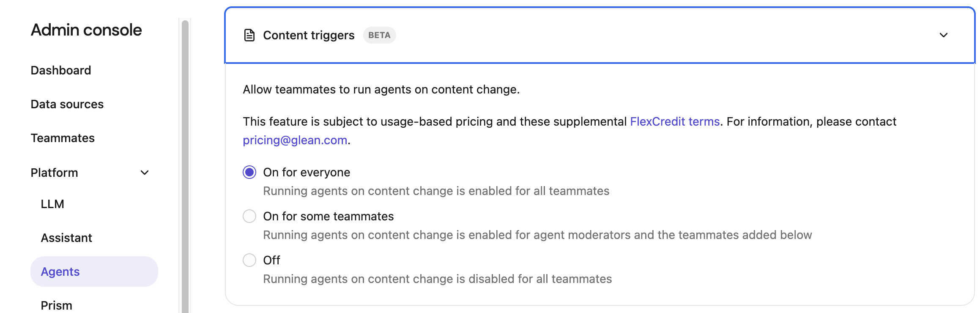980x313 pixels.
Task: Select the On for some teammates option
Action: coord(249,217)
